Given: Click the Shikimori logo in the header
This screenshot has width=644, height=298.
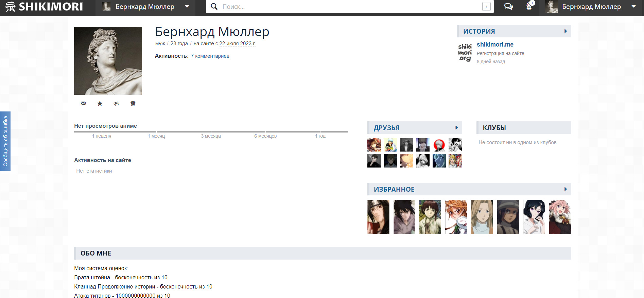Looking at the screenshot, I should (x=44, y=6).
